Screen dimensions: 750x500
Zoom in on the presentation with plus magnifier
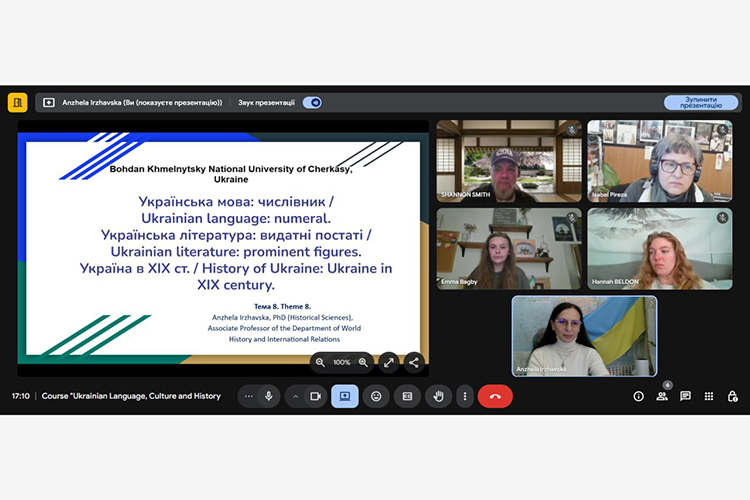(363, 362)
